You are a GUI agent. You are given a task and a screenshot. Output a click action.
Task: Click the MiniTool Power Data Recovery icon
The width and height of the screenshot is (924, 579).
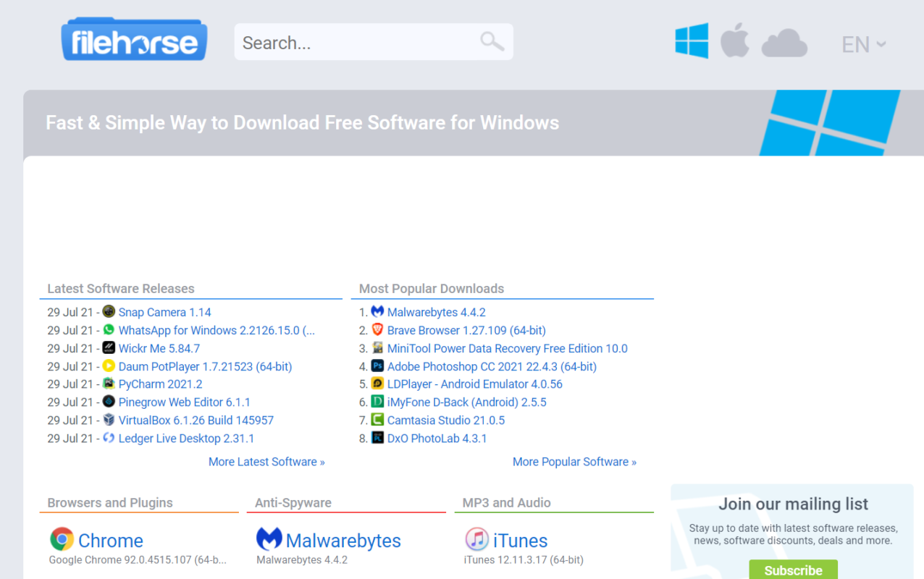click(x=377, y=348)
